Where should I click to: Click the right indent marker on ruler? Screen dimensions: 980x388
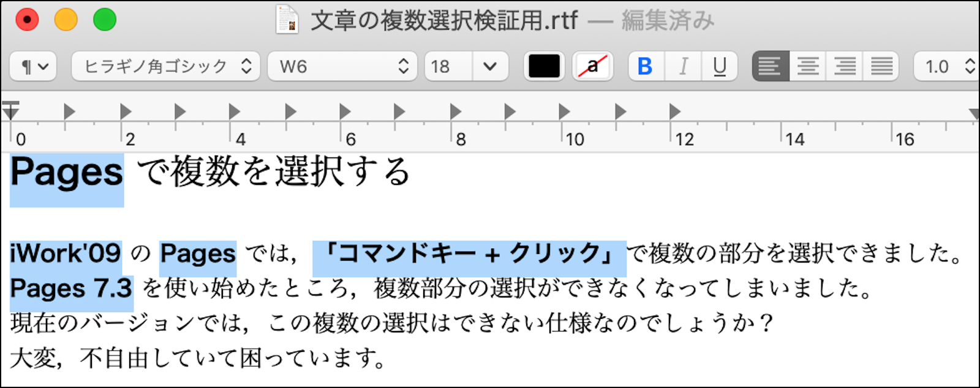click(974, 113)
